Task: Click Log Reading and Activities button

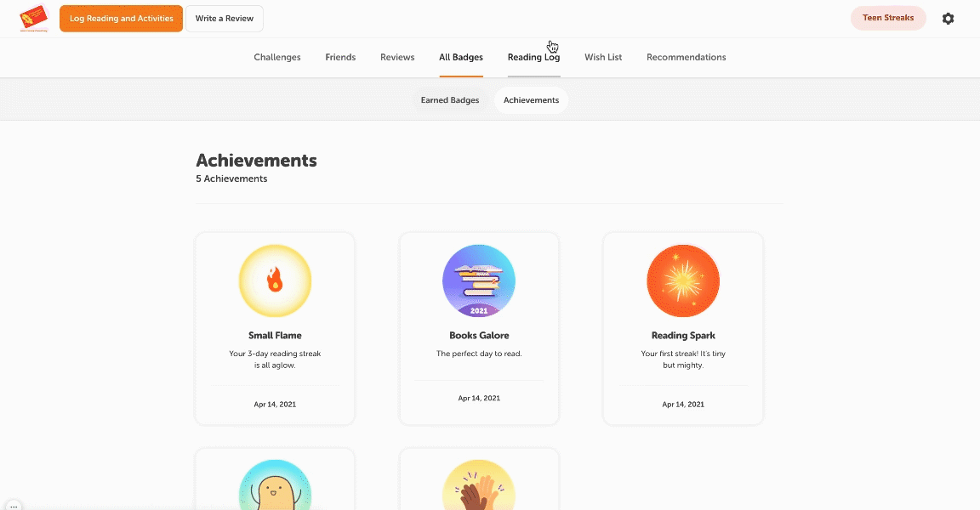Action: coord(122,19)
